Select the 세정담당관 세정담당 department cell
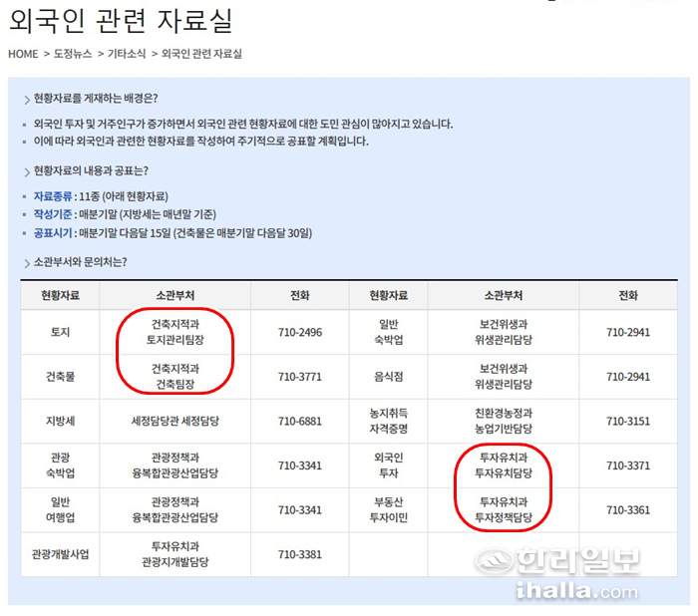 click(174, 421)
